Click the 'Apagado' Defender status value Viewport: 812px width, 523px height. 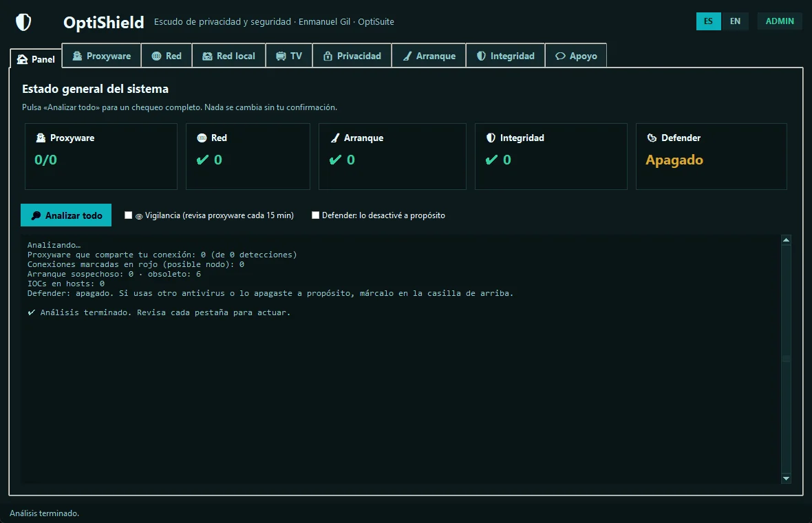pos(674,160)
